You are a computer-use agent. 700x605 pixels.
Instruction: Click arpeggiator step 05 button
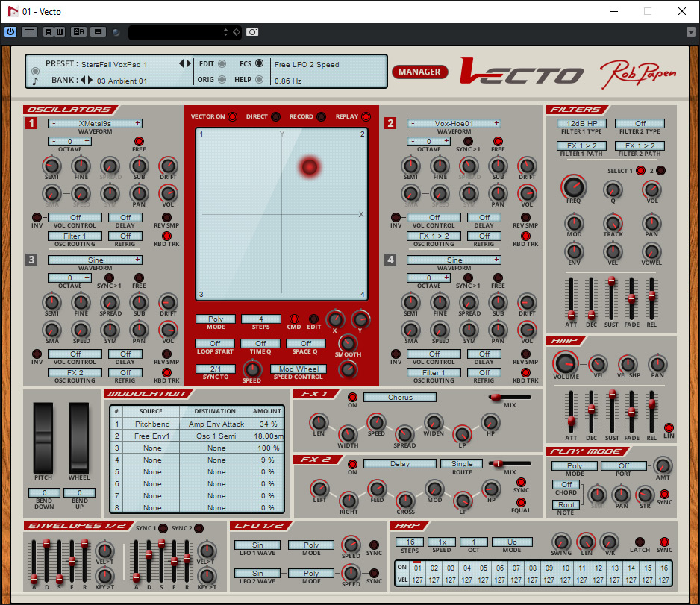click(484, 568)
